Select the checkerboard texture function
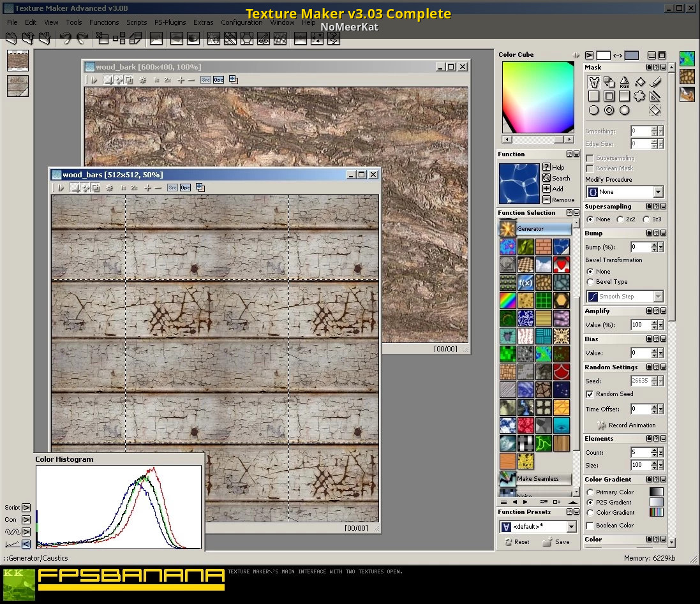 525,265
